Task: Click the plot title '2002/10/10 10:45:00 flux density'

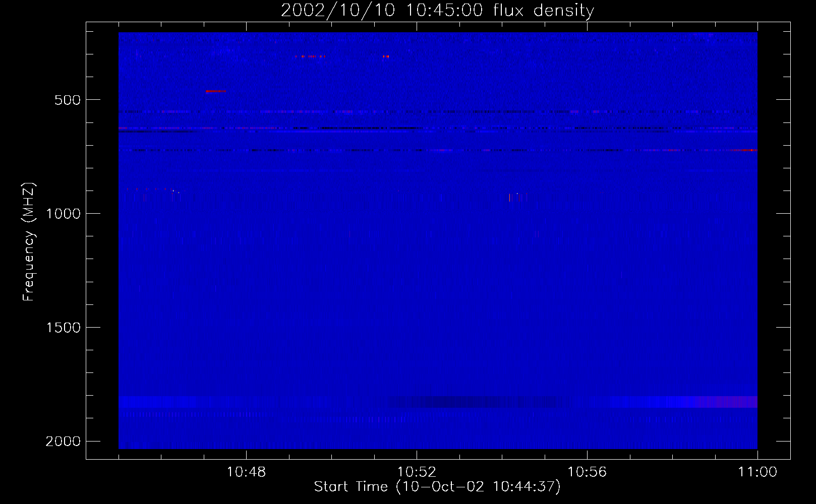Action: 437,10
